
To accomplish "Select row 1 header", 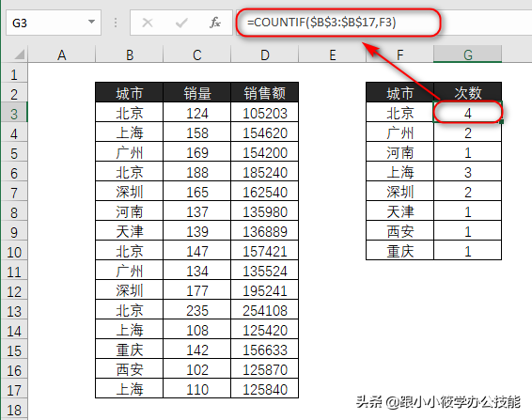I will [14, 74].
